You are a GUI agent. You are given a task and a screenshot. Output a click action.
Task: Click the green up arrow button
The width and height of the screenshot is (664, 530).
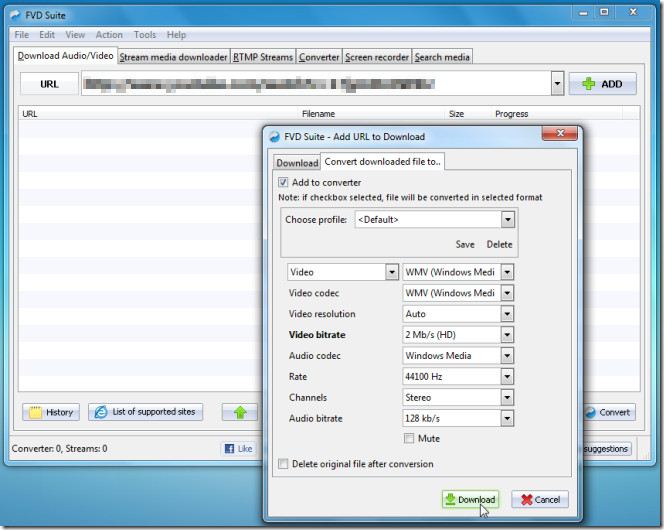[240, 412]
